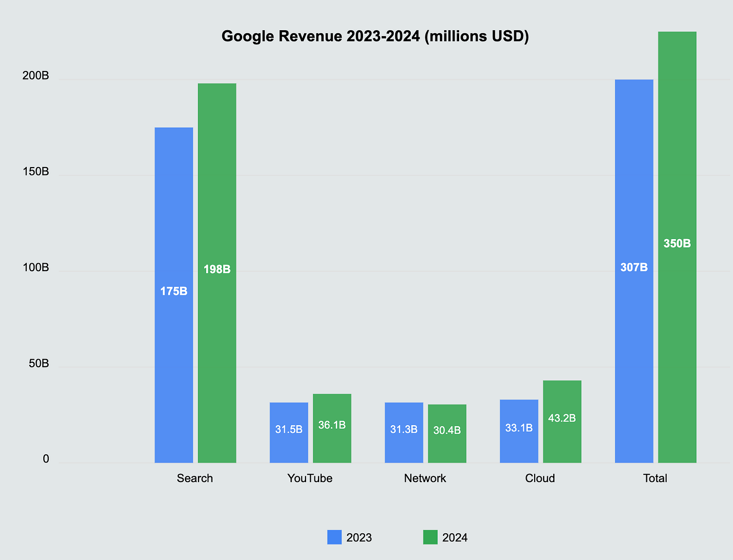Image resolution: width=733 pixels, height=560 pixels.
Task: Click the blue 2023 legend color swatch
Action: pos(334,537)
